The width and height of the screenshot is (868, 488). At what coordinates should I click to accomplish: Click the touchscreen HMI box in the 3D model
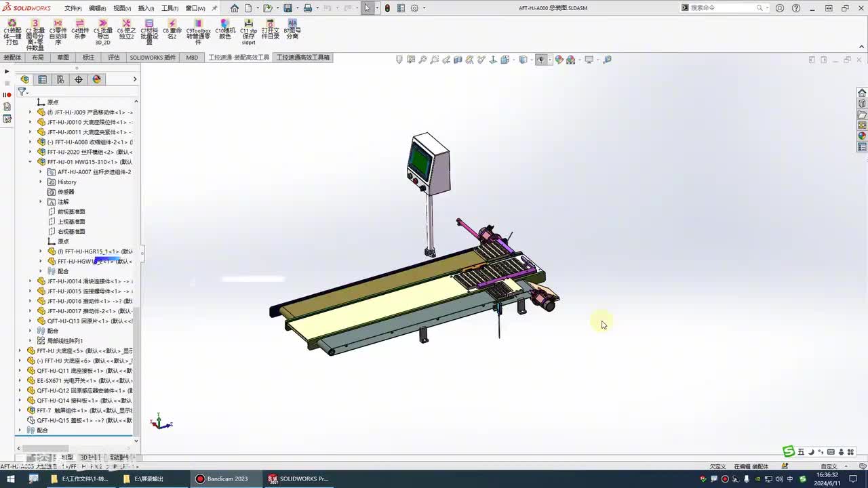(428, 163)
